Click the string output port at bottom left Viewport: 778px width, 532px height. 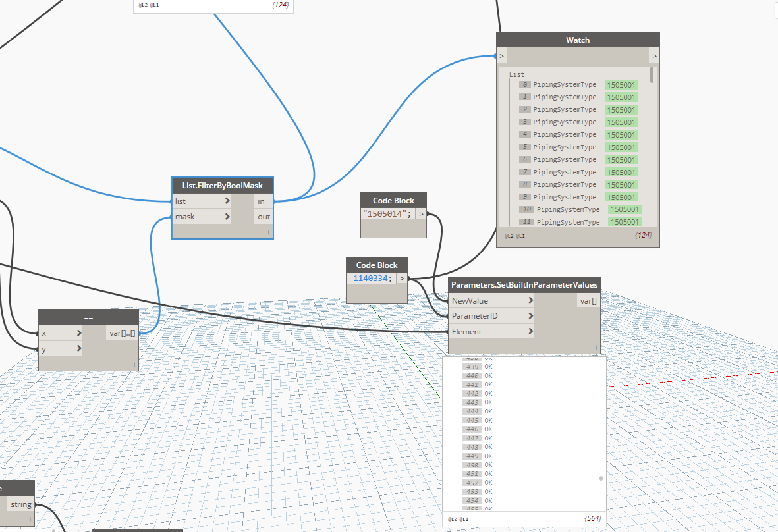tap(21, 504)
